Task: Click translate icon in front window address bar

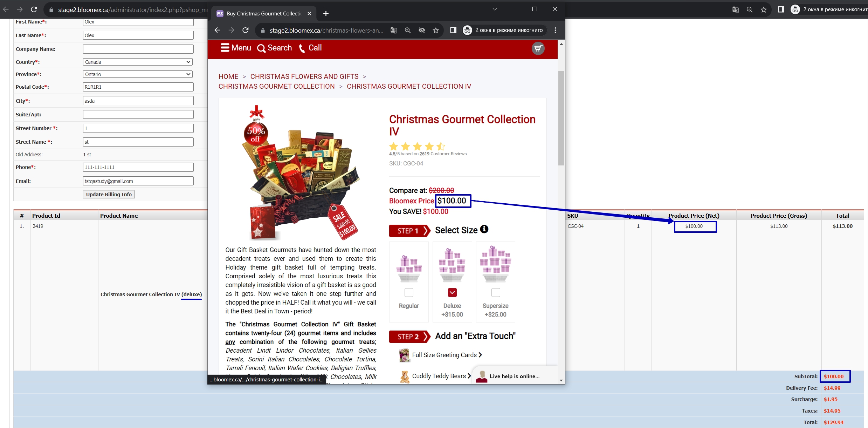Action: click(394, 30)
